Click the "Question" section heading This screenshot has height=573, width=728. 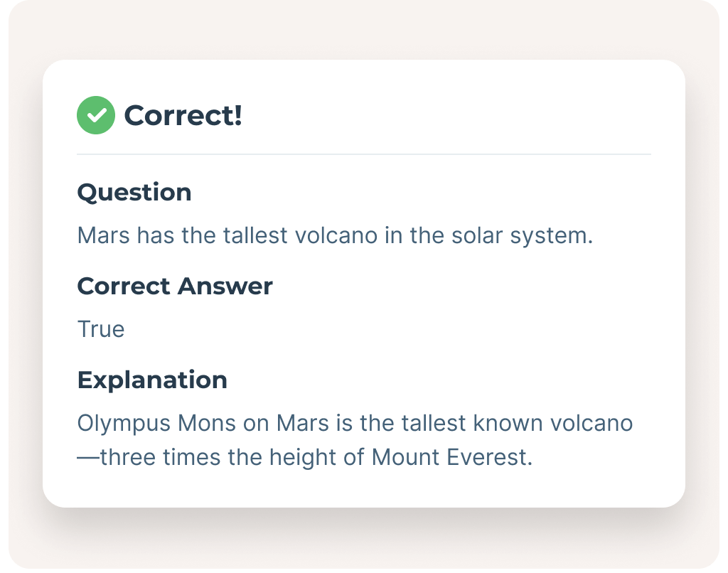134,193
